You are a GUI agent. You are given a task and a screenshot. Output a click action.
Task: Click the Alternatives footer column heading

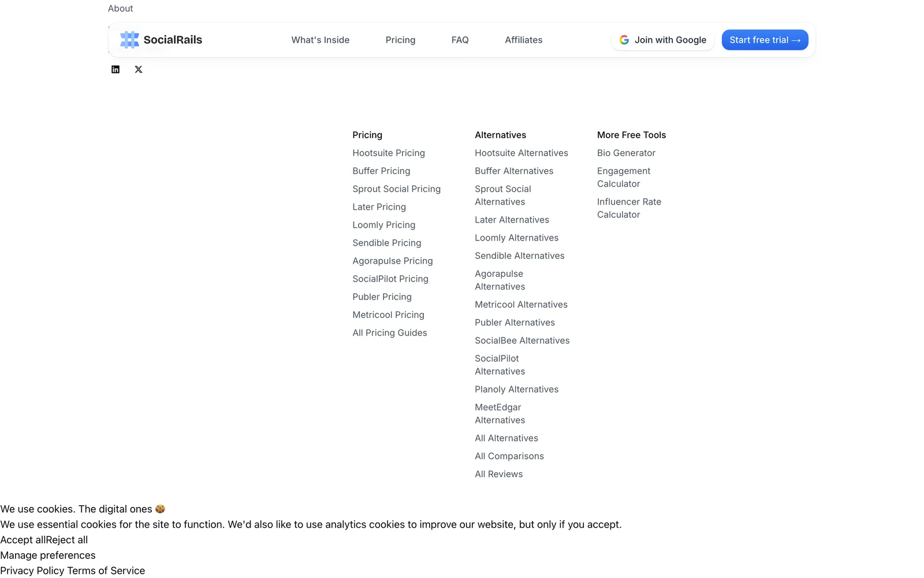501,135
